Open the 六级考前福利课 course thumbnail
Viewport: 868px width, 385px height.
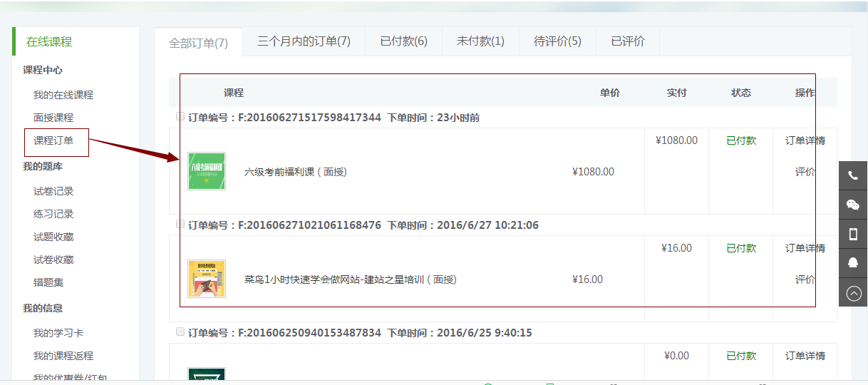(x=207, y=171)
